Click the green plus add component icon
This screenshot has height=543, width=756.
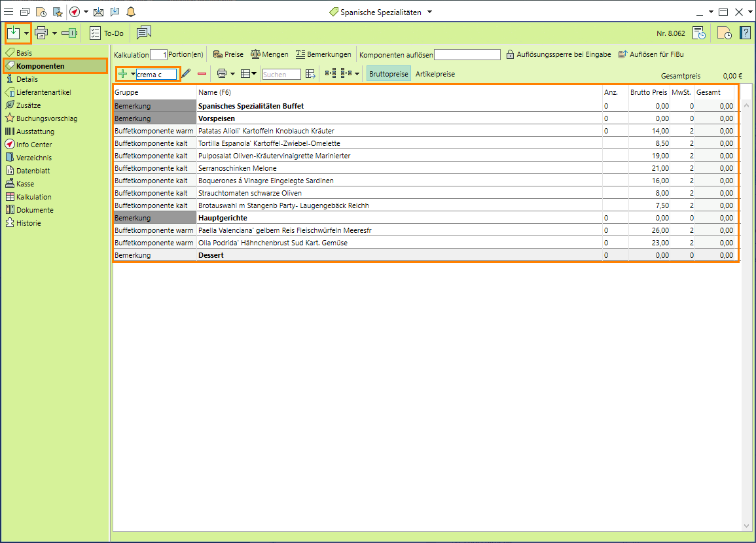(x=122, y=74)
